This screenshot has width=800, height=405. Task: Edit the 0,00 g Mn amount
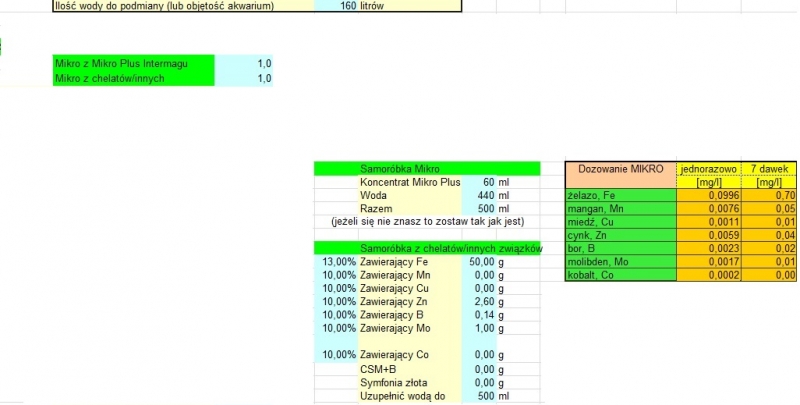tap(479, 275)
